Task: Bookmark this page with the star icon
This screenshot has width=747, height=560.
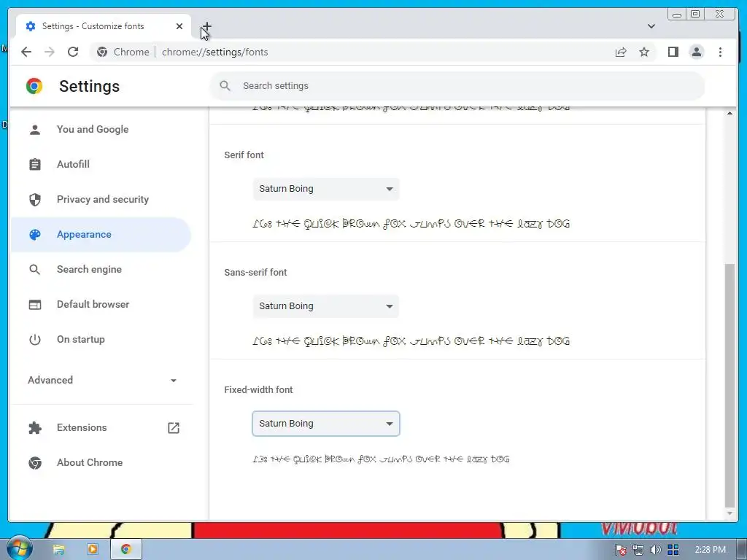Action: click(x=644, y=52)
